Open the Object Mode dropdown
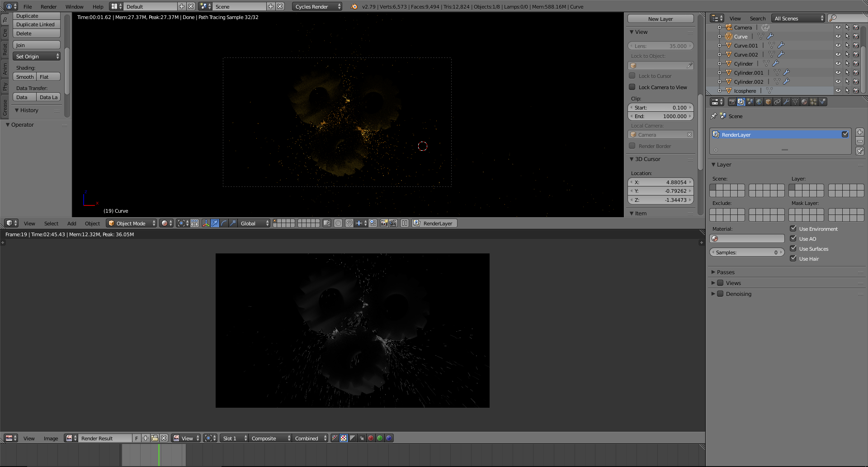Image resolution: width=868 pixels, height=467 pixels. pyautogui.click(x=132, y=223)
